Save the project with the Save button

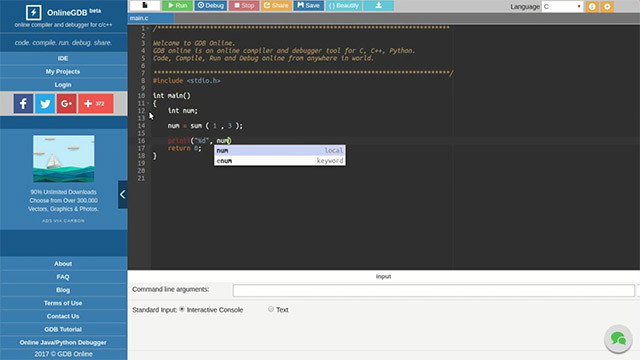click(x=308, y=5)
